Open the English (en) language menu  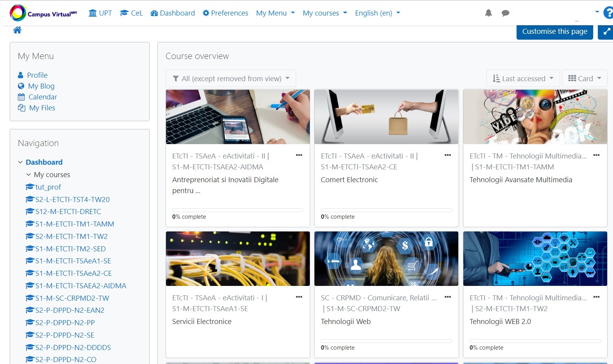point(377,13)
